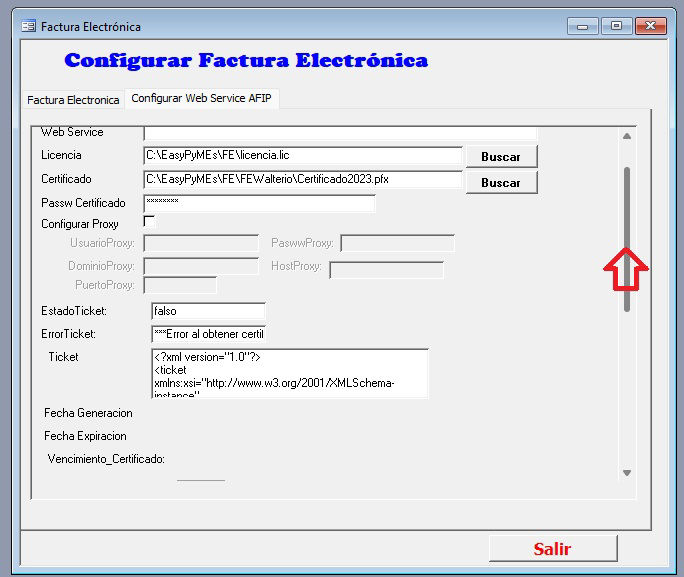Click the Factura Electrónica window title icon
The height and width of the screenshot is (577, 684).
(x=28, y=27)
